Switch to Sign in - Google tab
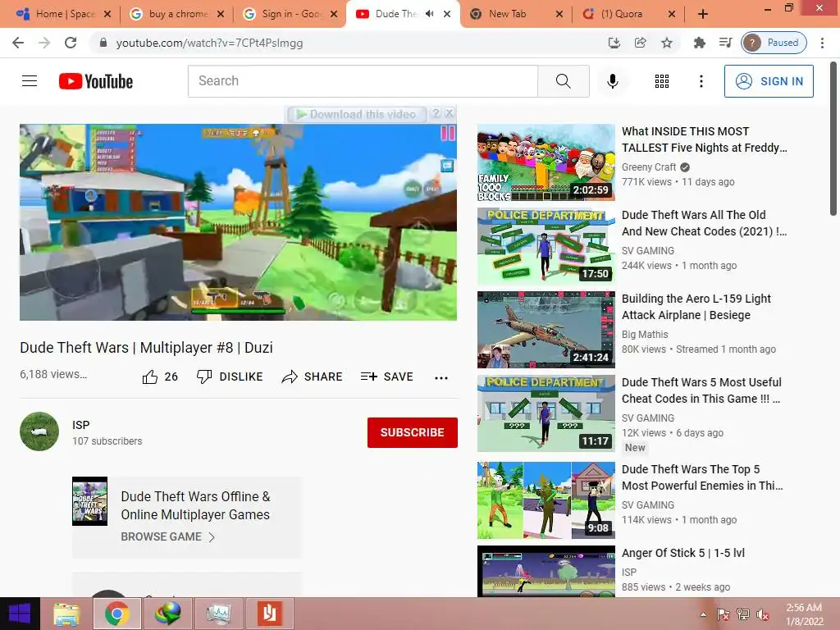This screenshot has width=840, height=630. click(x=291, y=14)
